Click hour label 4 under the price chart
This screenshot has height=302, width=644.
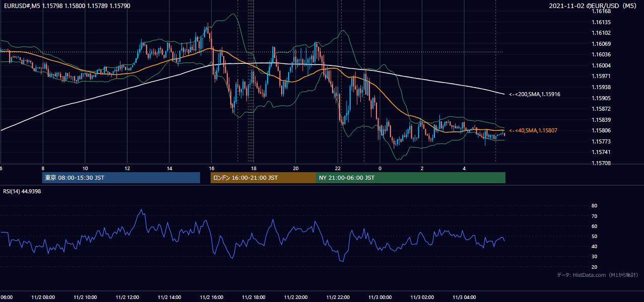[464, 168]
